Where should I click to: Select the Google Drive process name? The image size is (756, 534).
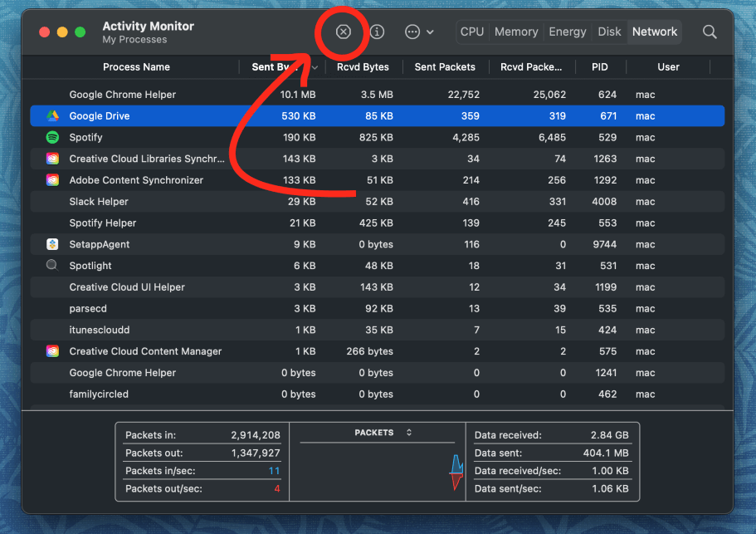[x=100, y=115]
